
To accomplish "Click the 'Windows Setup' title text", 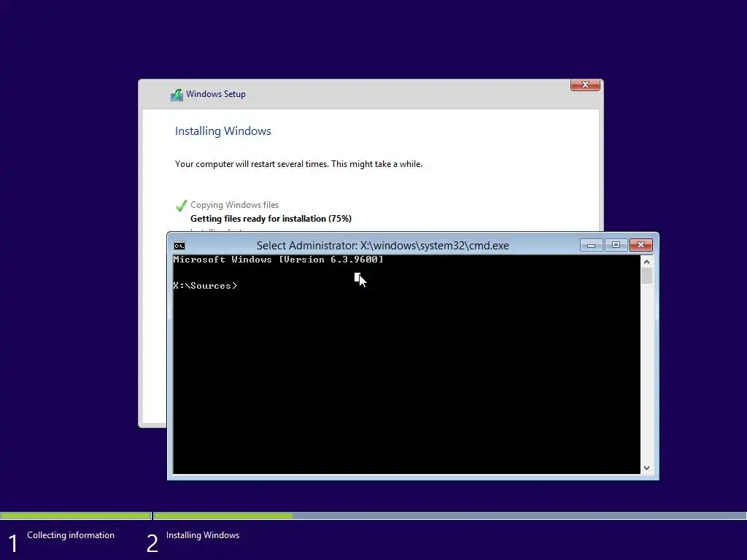I will point(216,94).
